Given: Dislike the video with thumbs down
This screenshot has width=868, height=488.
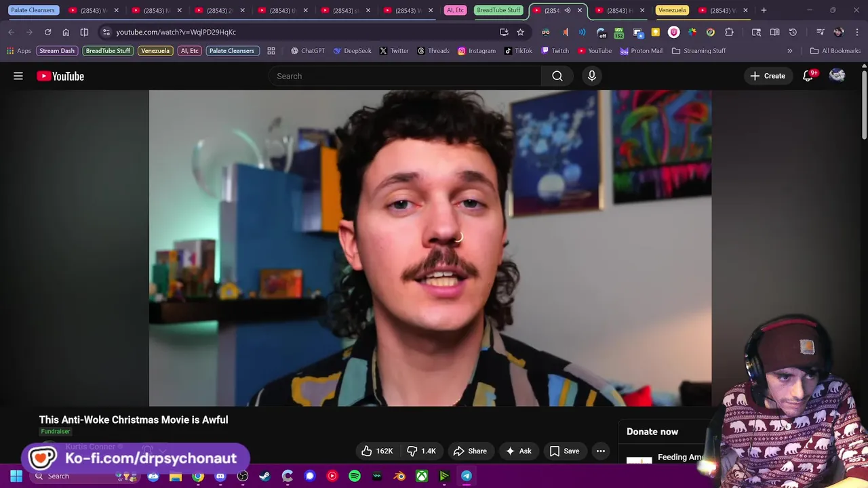Looking at the screenshot, I should 422,451.
